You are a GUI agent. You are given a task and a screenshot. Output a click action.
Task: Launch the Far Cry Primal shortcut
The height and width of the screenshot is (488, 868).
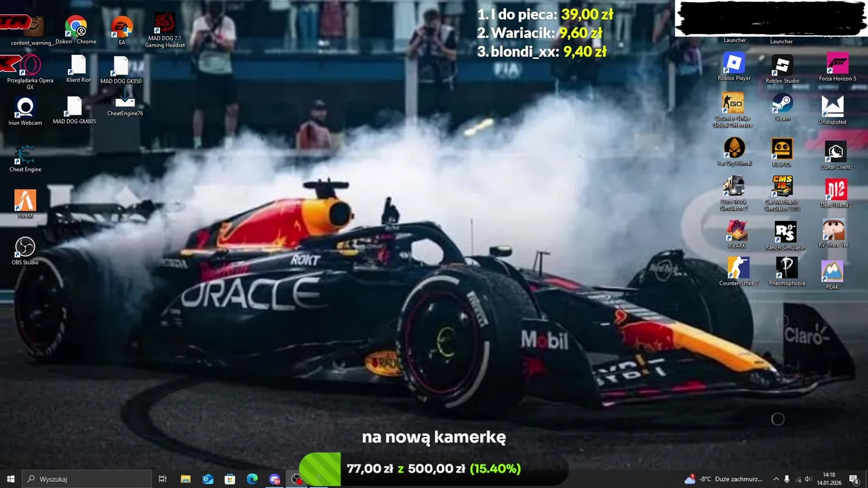pos(734,151)
